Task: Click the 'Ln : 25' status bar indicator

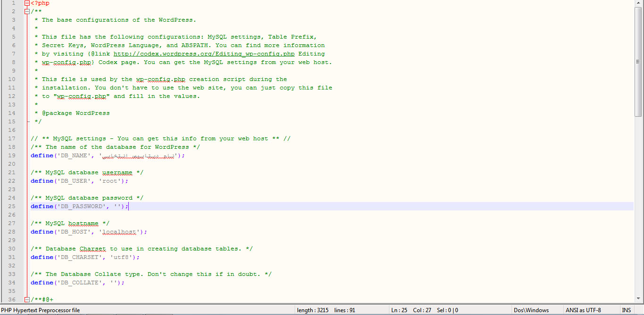Action: [x=399, y=310]
